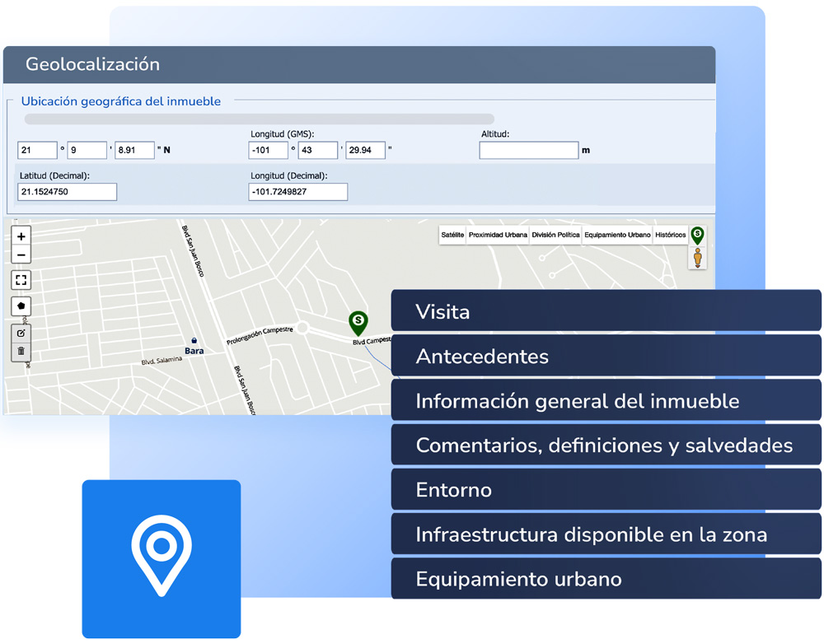
Task: Open the Equipamiento urbano section
Action: [x=606, y=579]
